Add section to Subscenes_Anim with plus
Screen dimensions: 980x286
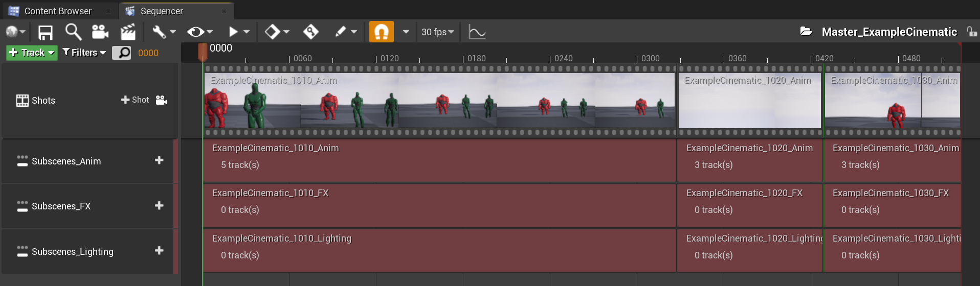[x=159, y=160]
